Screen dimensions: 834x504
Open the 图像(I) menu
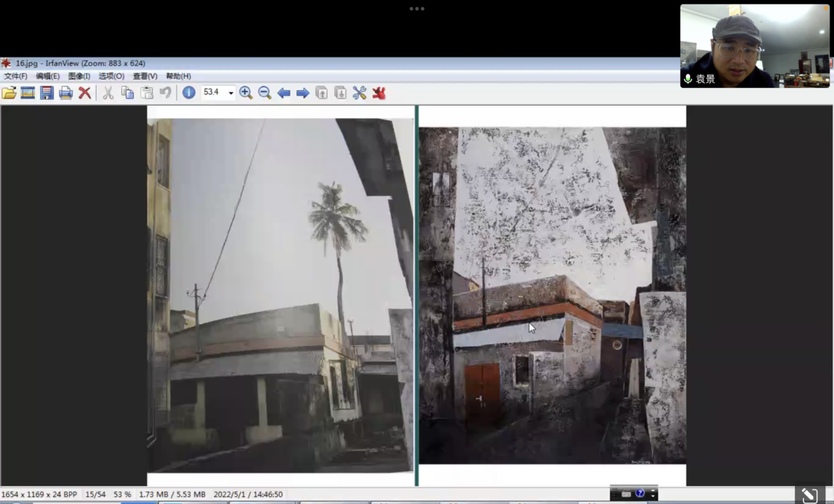tap(79, 76)
